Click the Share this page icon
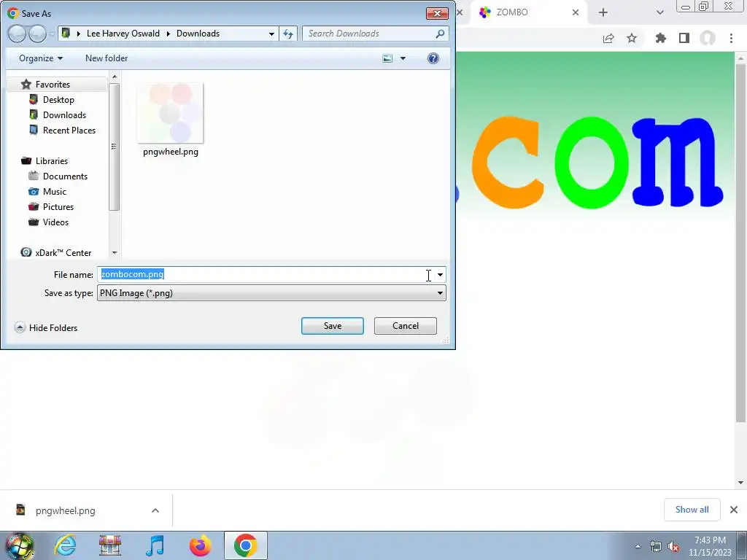Image resolution: width=747 pixels, height=560 pixels. 608,38
